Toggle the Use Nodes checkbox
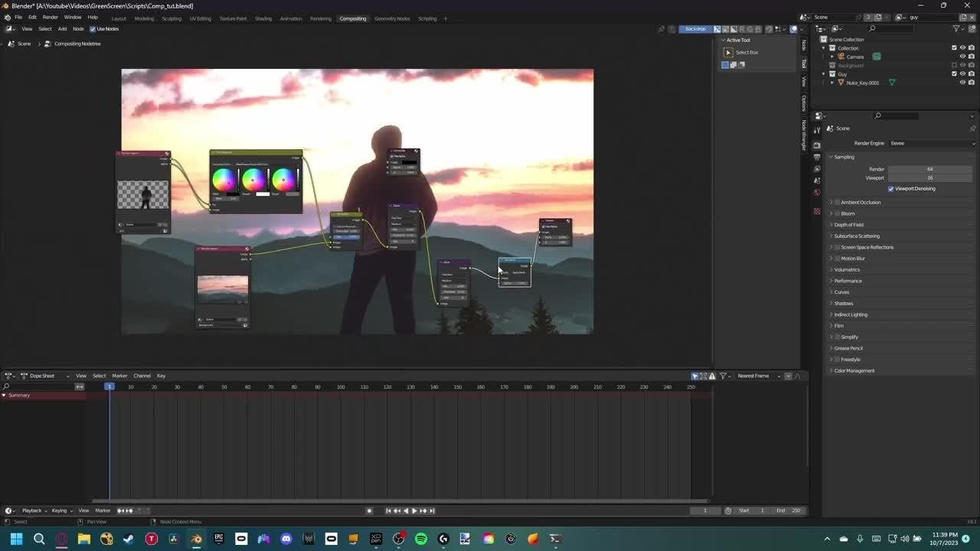The width and height of the screenshot is (980, 551). 93,29
